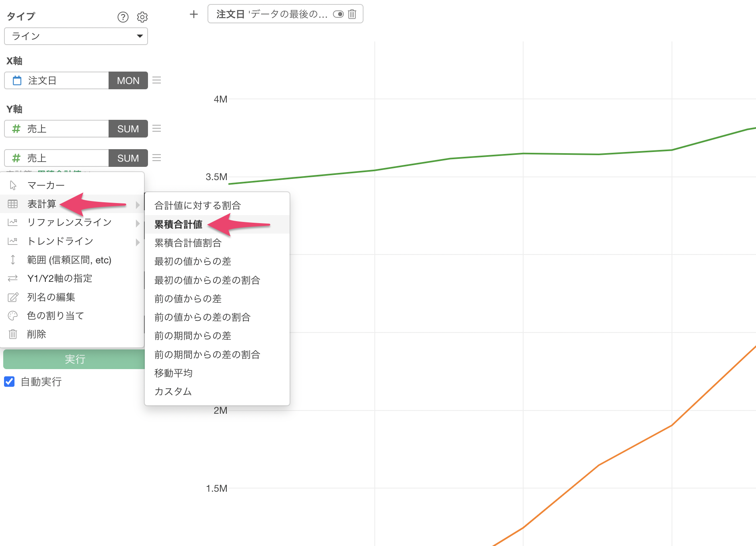The width and height of the screenshot is (756, 546).
Task: Click the リファレンスライン chart icon
Action: (13, 222)
